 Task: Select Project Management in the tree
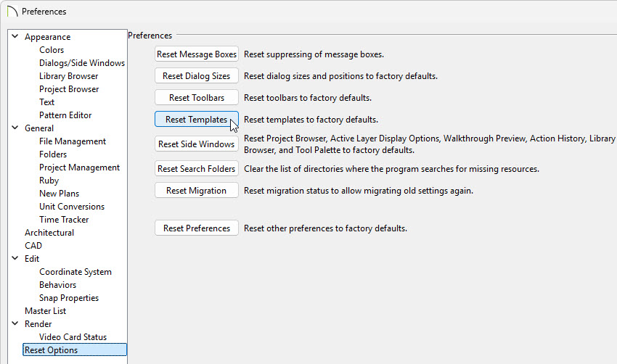tap(80, 167)
